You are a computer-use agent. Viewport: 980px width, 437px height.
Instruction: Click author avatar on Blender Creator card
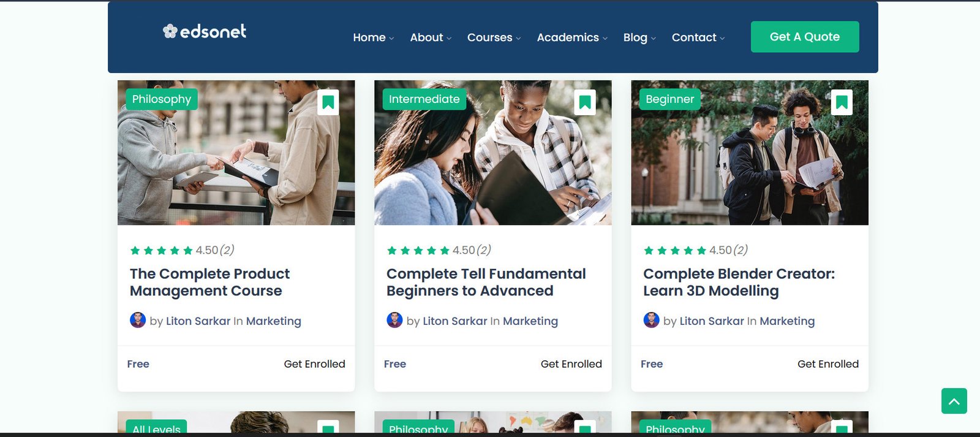651,320
